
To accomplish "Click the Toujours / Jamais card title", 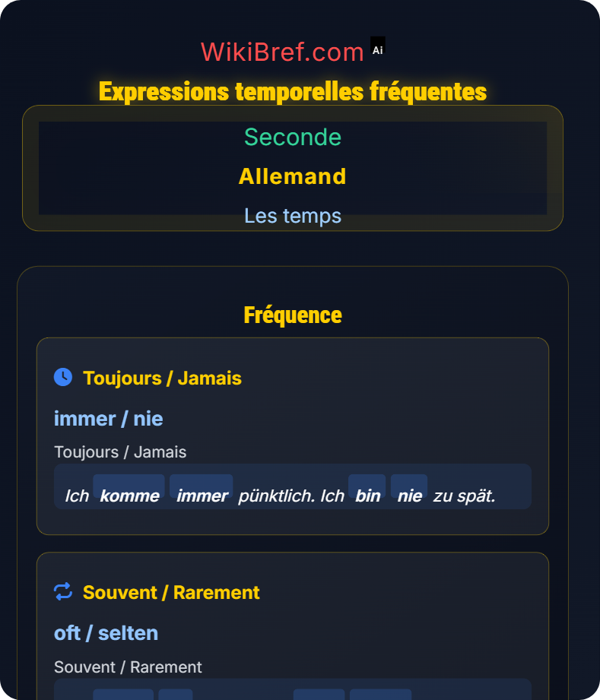I will [x=163, y=378].
